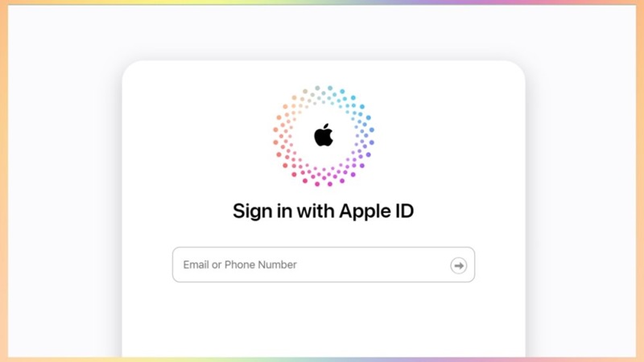Click the orange gradient border on left edge
The width and height of the screenshot is (644, 362).
pyautogui.click(x=4, y=181)
